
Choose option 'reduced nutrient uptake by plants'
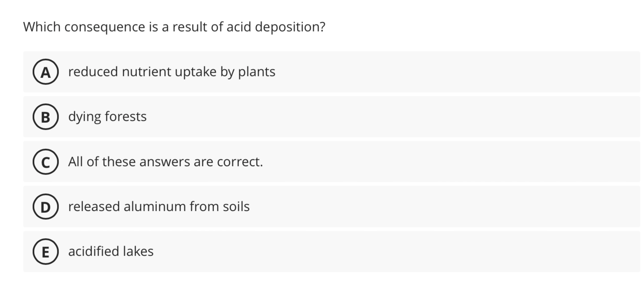172,72
